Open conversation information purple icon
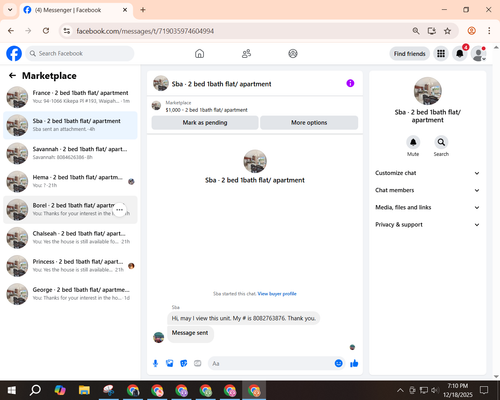This screenshot has width=500, height=400. pos(350,83)
